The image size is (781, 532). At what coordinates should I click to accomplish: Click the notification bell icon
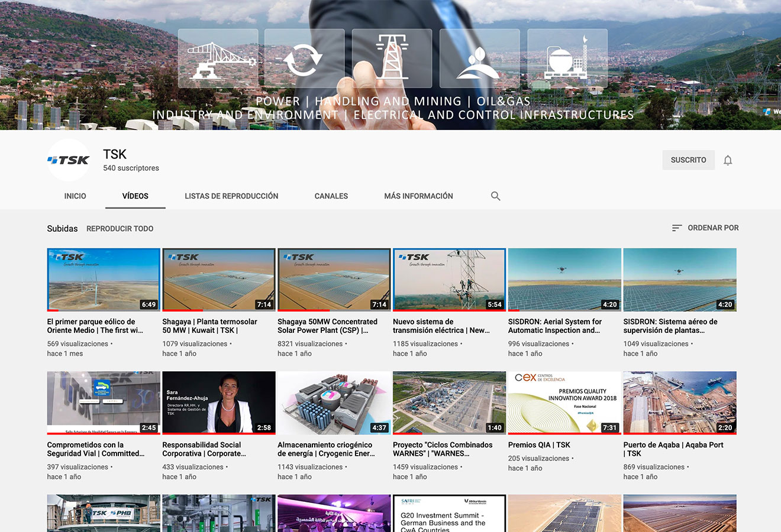coord(728,160)
